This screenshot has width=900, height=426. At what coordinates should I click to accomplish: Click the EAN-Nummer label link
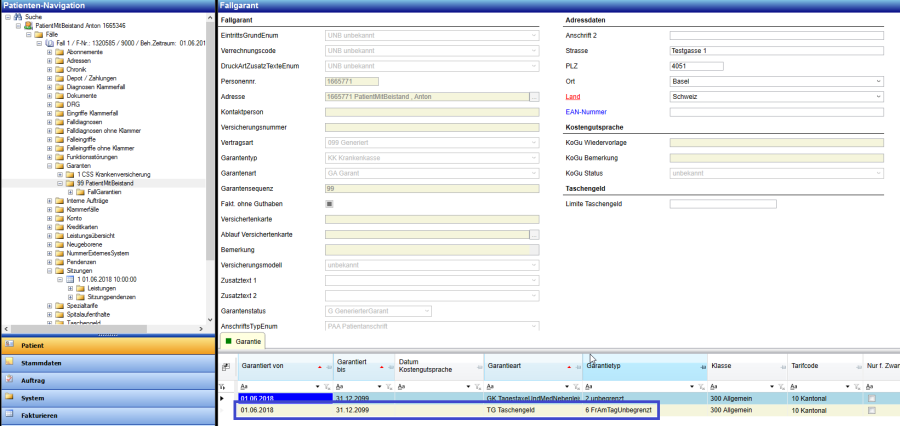(x=586, y=112)
